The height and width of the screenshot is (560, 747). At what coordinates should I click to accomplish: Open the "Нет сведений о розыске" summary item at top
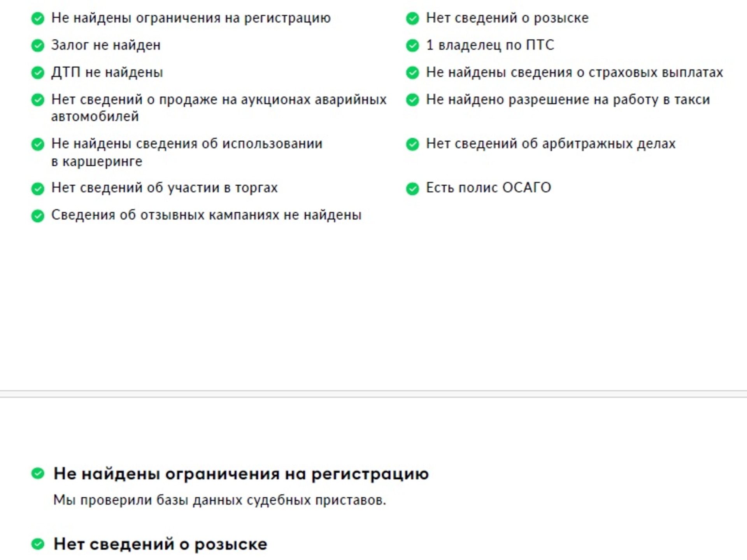pos(507,18)
